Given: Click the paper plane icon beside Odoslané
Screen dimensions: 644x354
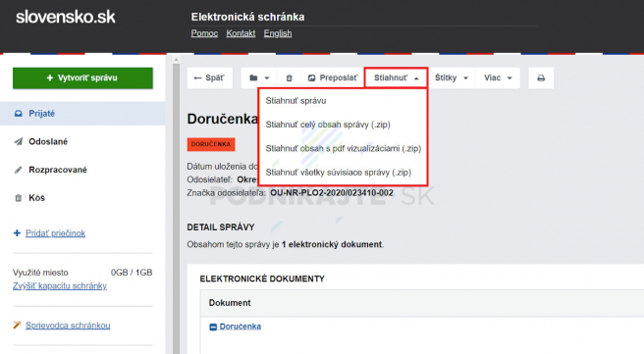Looking at the screenshot, I should click(18, 141).
